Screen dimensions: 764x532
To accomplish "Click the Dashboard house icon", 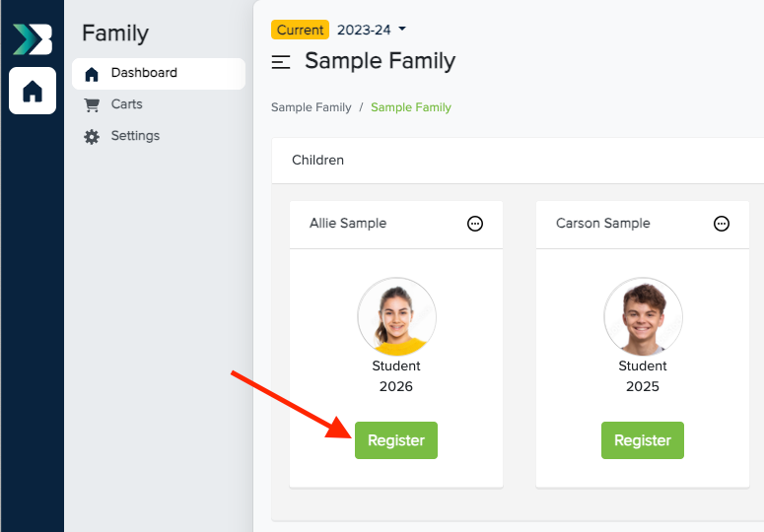I will (92, 74).
